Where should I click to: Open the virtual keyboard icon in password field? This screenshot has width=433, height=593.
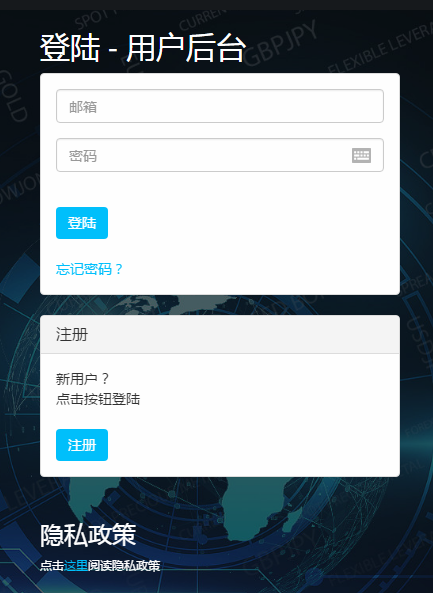pos(361,155)
